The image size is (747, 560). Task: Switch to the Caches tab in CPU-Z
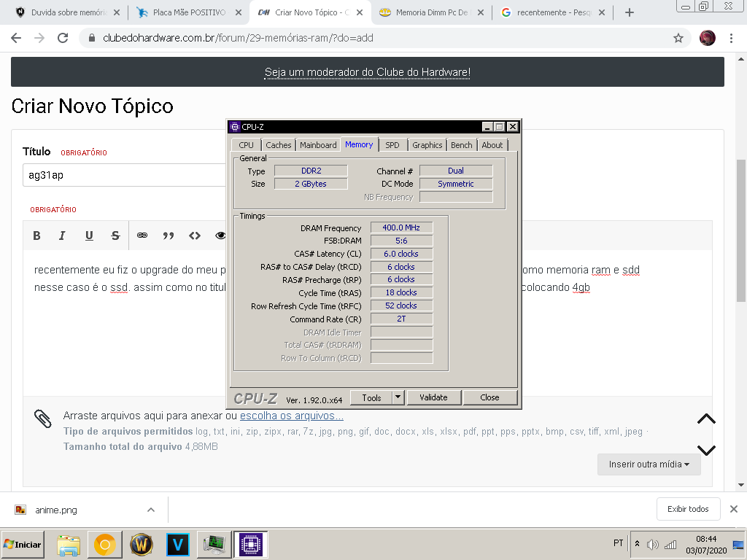278,145
